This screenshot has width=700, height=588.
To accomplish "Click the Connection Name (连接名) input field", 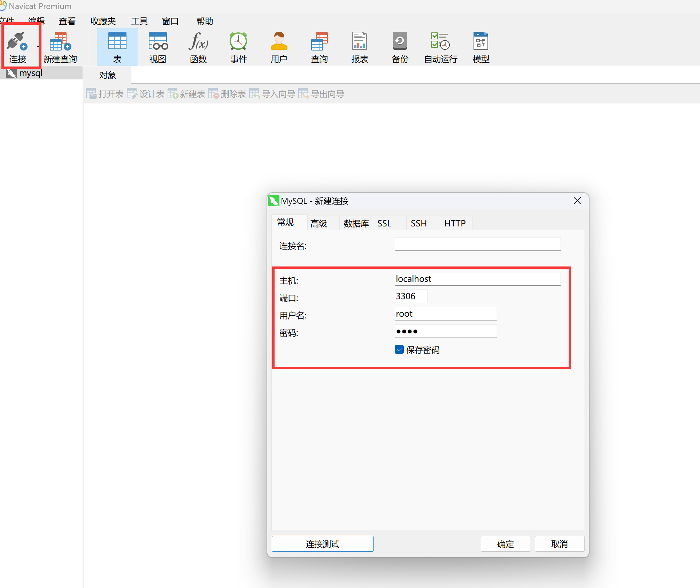I will pos(477,244).
